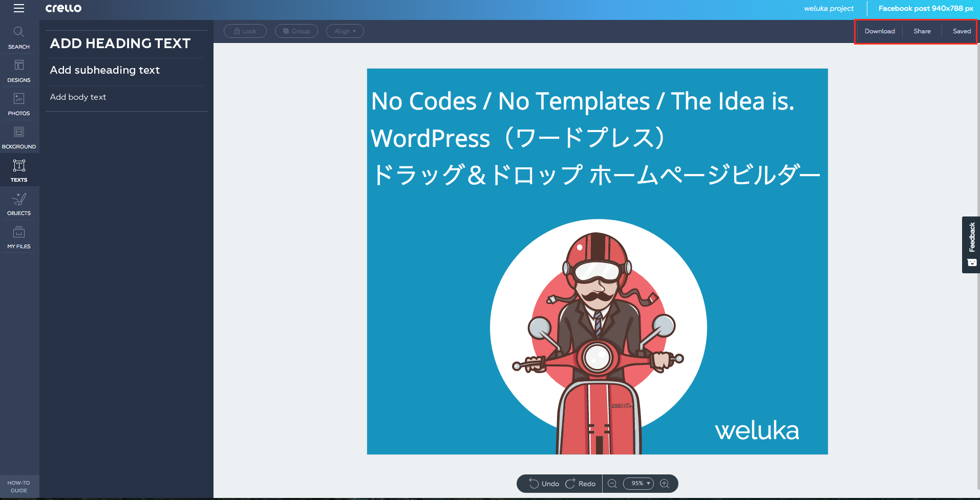
Task: Open the 95% zoom level dropdown
Action: click(x=638, y=484)
